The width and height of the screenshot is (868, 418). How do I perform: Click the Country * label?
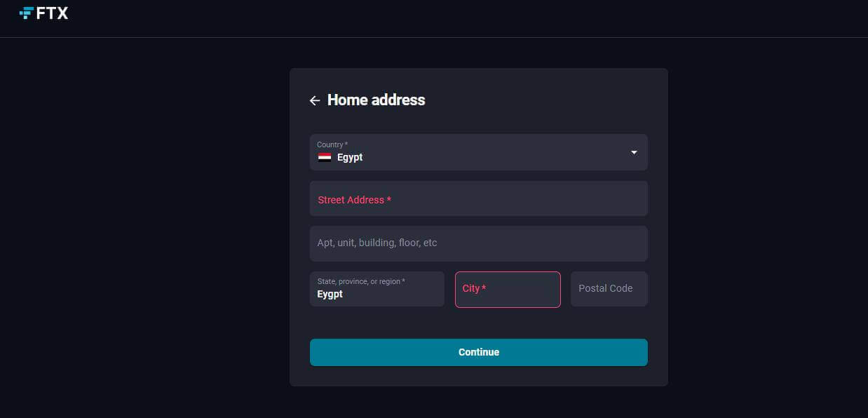[x=332, y=144]
